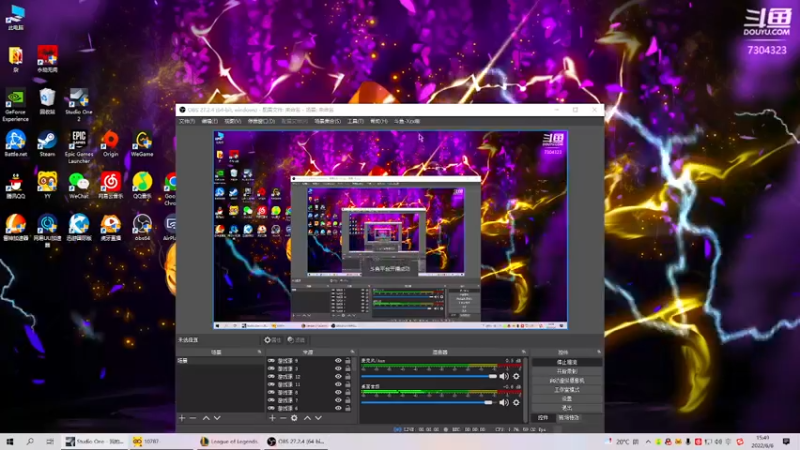The width and height of the screenshot is (800, 450).
Task: Open Origin desktop shortcut
Action: pos(110,144)
